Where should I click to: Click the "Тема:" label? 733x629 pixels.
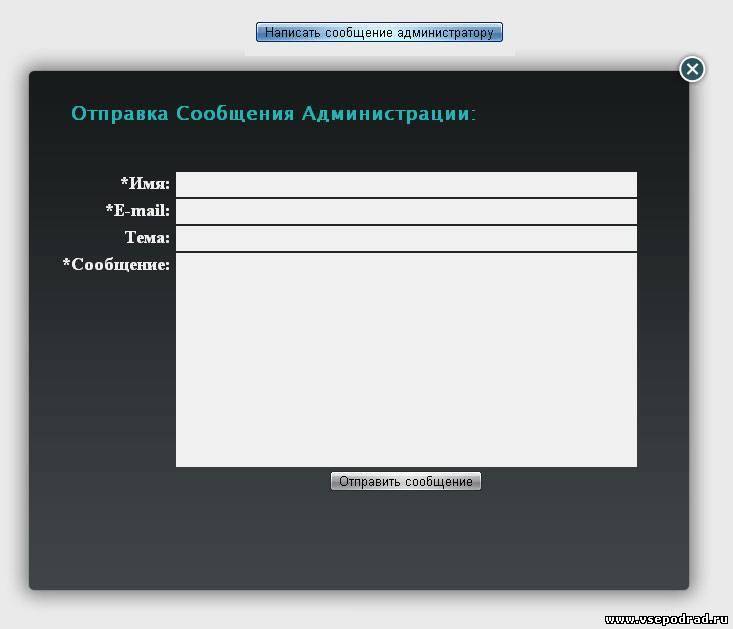(147, 237)
